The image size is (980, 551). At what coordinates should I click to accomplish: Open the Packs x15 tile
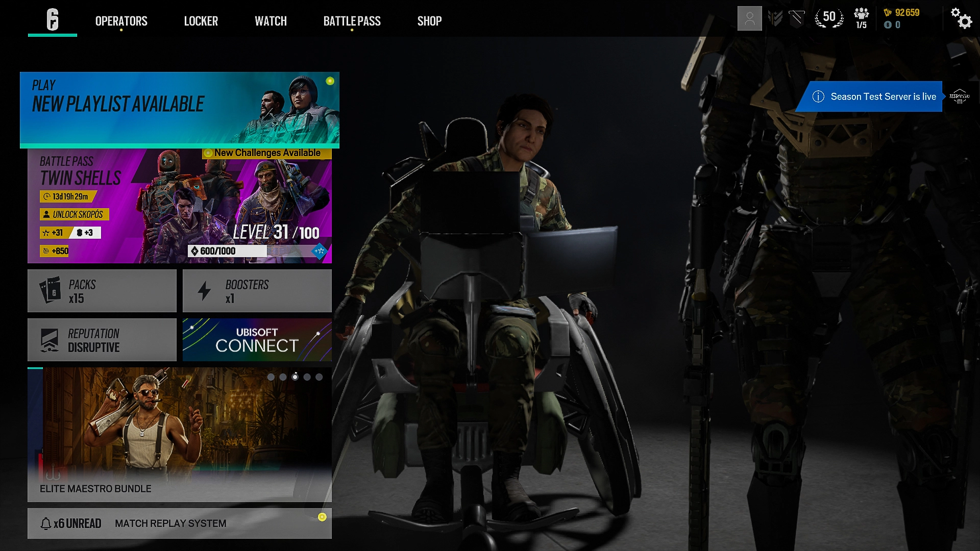102,291
